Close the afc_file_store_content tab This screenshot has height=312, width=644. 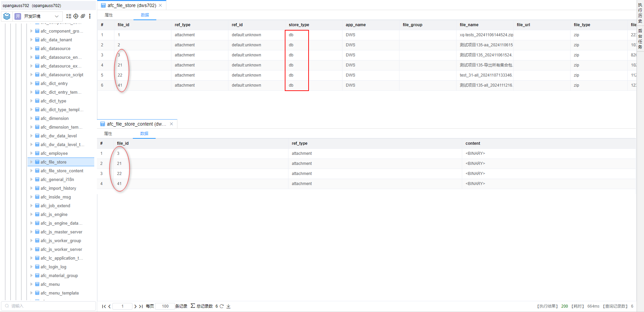click(171, 124)
